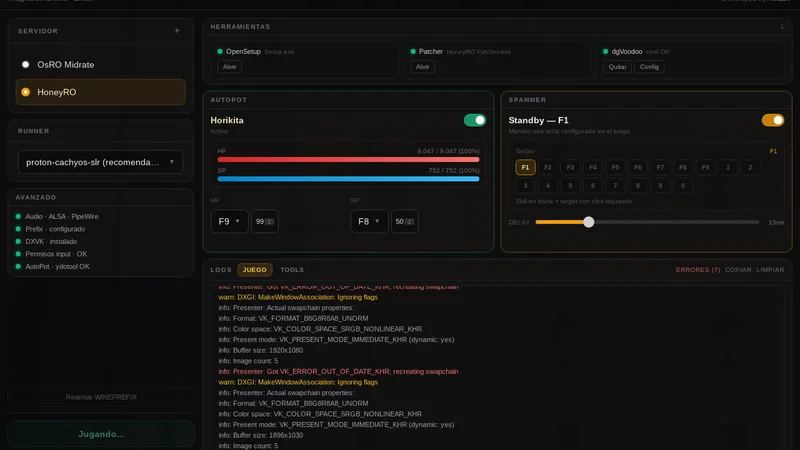Select spammer key 7
The image size is (800, 450).
click(x=615, y=186)
